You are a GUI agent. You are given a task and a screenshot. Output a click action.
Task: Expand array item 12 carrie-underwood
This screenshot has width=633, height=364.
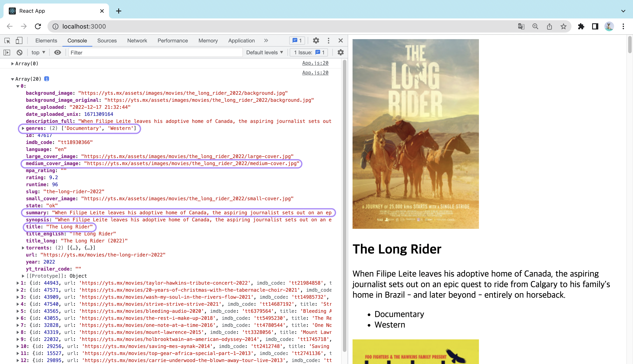click(18, 360)
